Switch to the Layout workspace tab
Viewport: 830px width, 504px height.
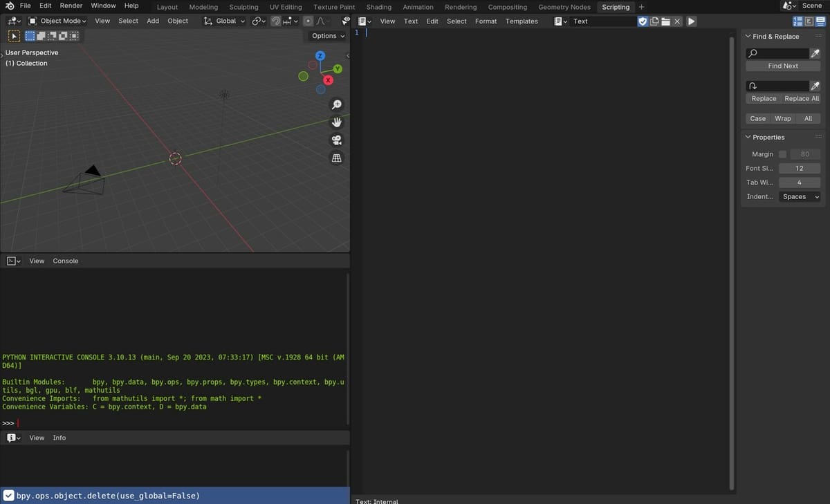[167, 7]
